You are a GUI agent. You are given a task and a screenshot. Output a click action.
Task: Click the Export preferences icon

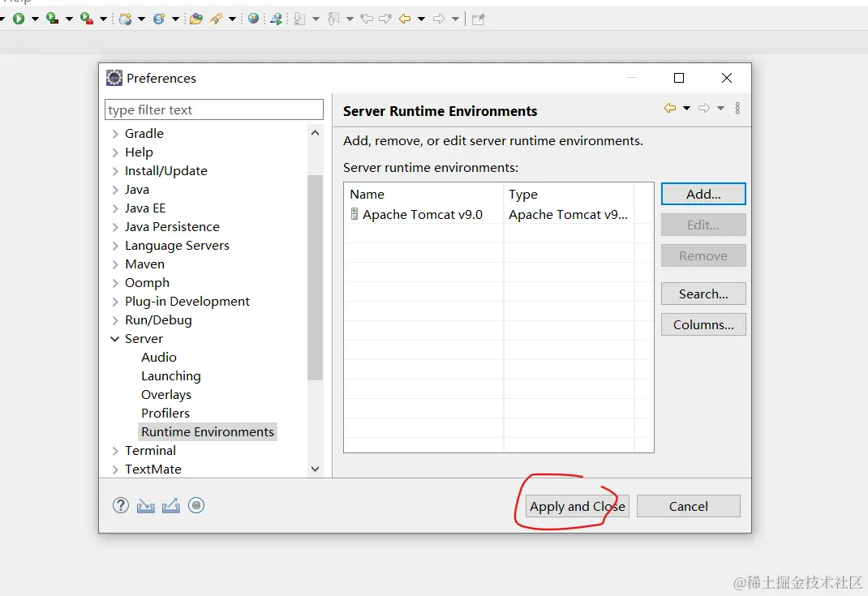(x=170, y=506)
